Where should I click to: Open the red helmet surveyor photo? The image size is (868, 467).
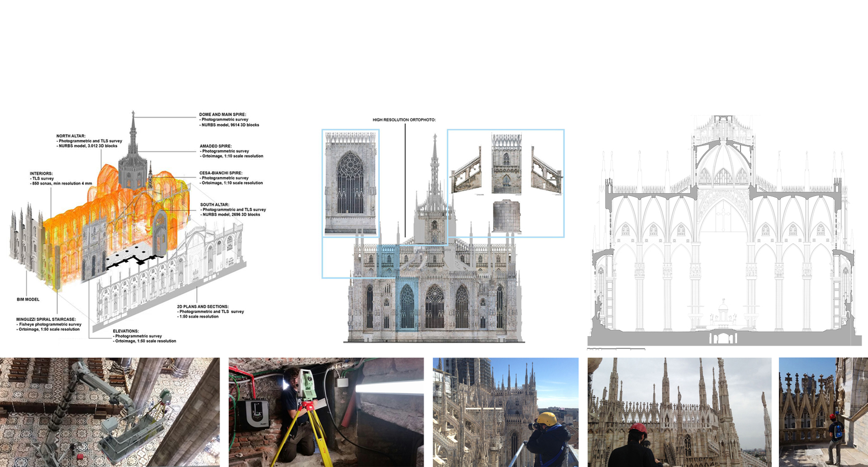[x=679, y=412]
